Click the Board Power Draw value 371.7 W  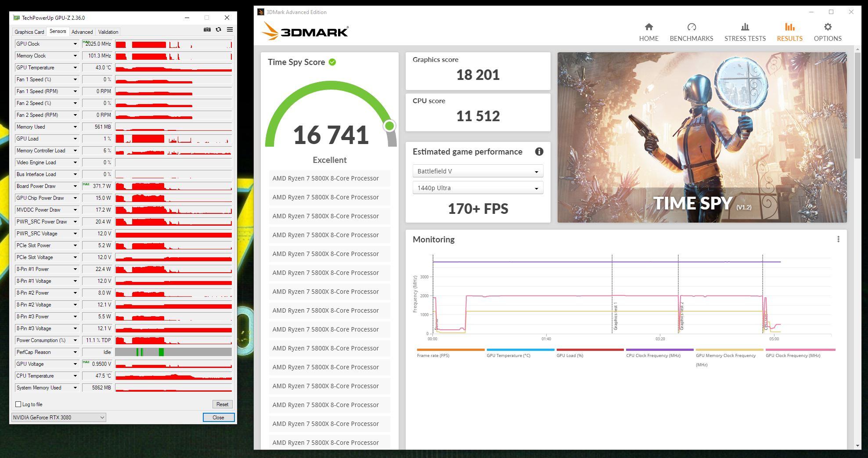tap(97, 186)
